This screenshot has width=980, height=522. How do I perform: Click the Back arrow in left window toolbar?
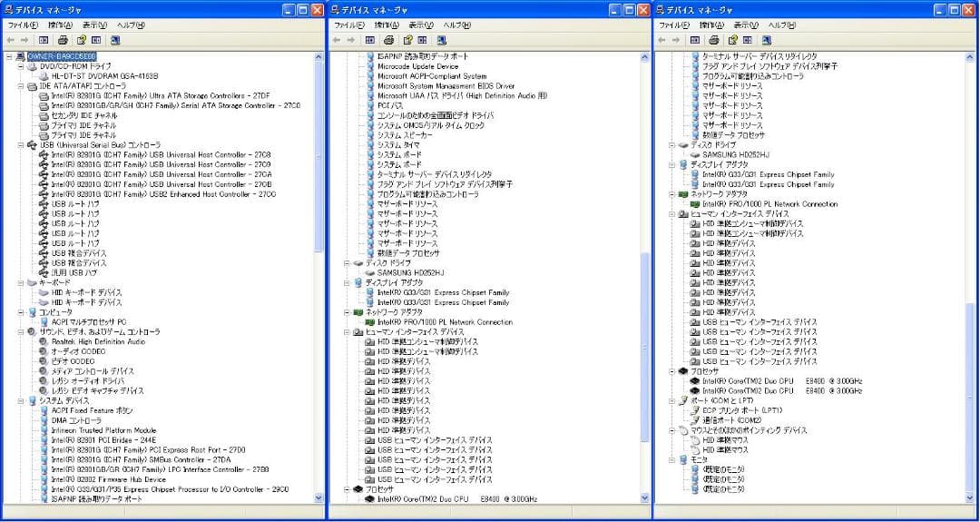[x=11, y=40]
